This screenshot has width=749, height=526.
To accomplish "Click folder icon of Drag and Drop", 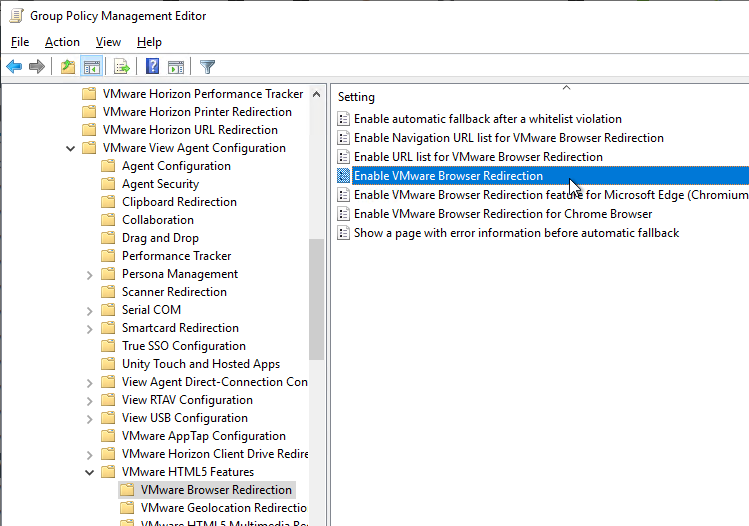I will 108,238.
